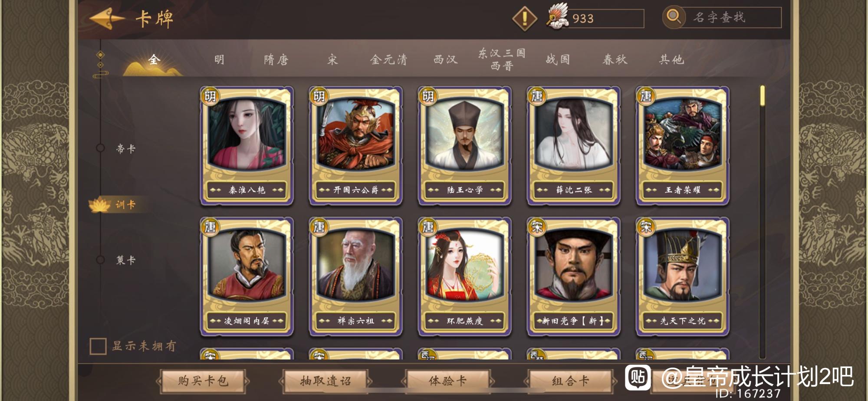
Task: Tap the exclamation warning diamond icon
Action: [525, 18]
